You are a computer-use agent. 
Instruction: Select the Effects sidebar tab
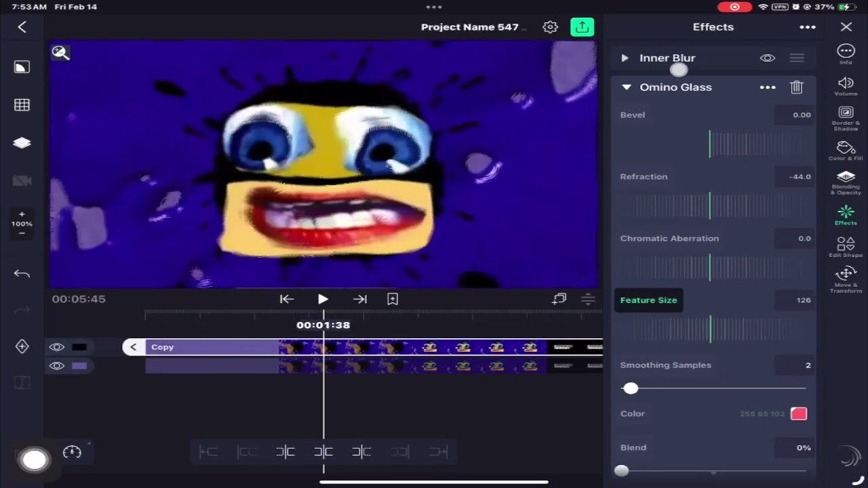coord(846,216)
